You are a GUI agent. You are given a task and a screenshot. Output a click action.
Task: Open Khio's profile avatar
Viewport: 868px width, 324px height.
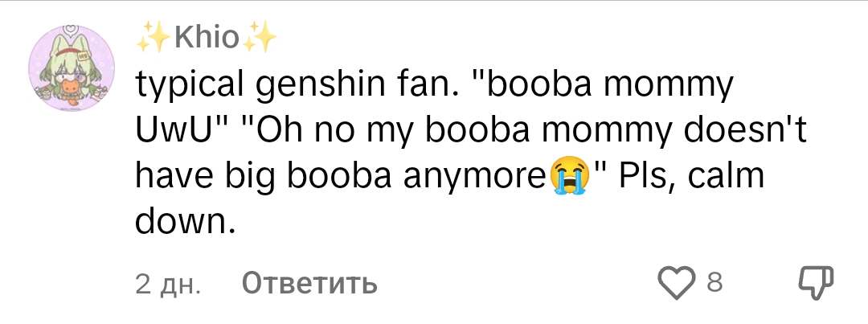[72, 69]
